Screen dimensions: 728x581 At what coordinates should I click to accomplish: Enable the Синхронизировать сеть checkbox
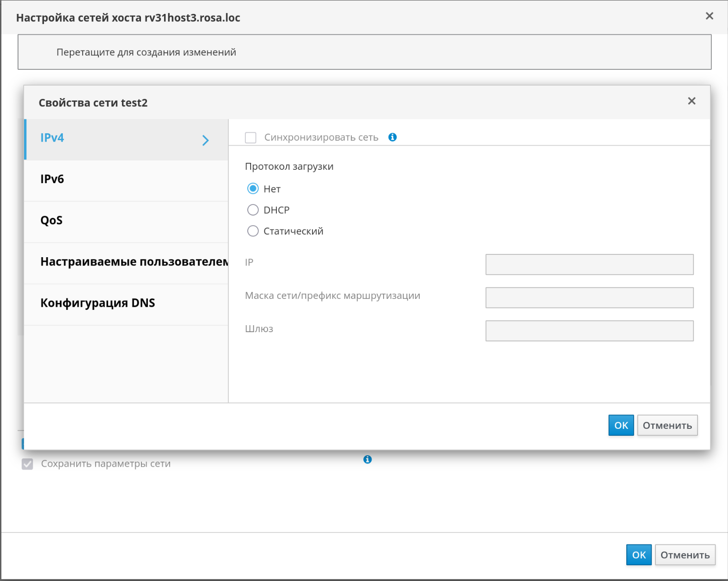251,138
